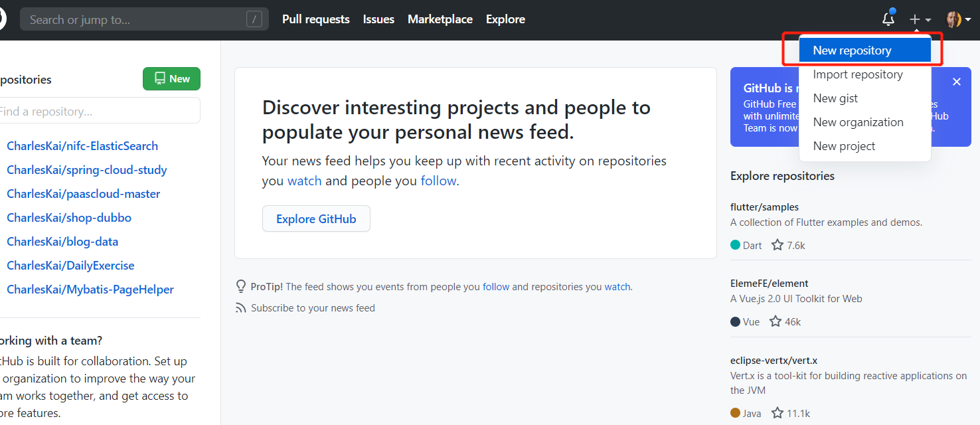Screen dimensions: 980x425
Task: Focus the Search or jump to field
Action: coord(144,19)
